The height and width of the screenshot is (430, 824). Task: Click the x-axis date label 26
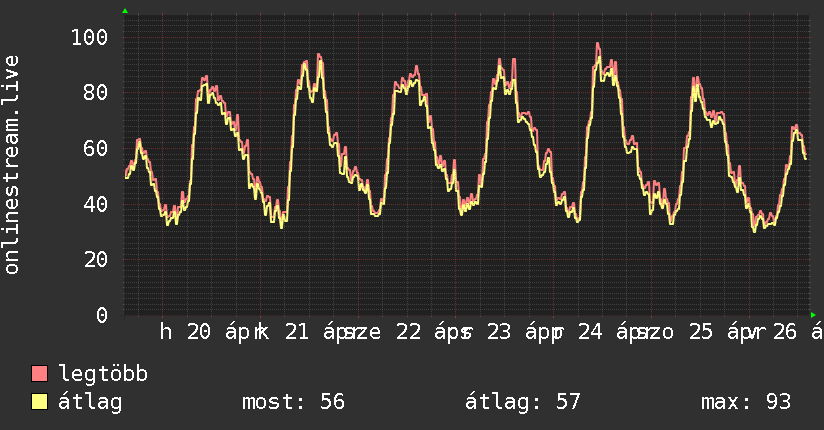[x=785, y=332]
